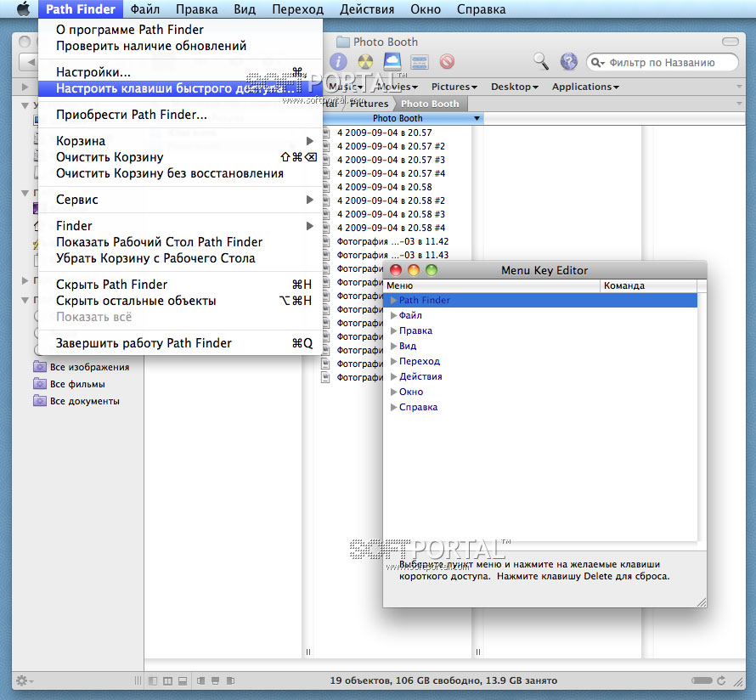The width and height of the screenshot is (756, 700).
Task: Choose Убрать Корзину с Рабочего Стола
Action: click(x=180, y=258)
